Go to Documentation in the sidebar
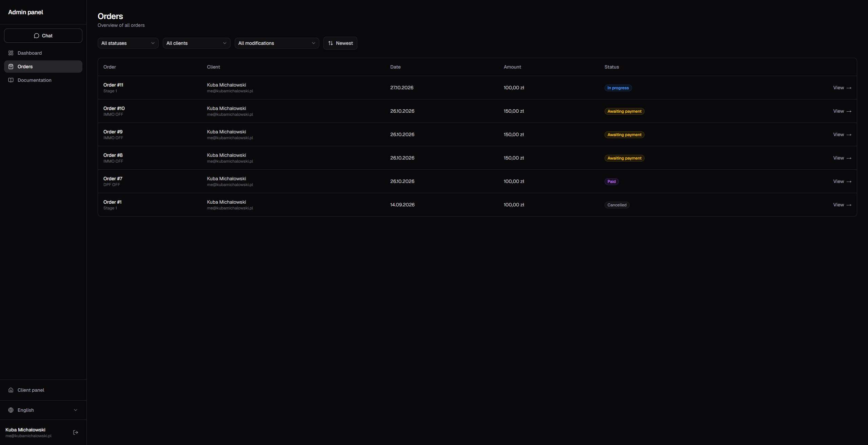This screenshot has height=445, width=868. (43, 80)
